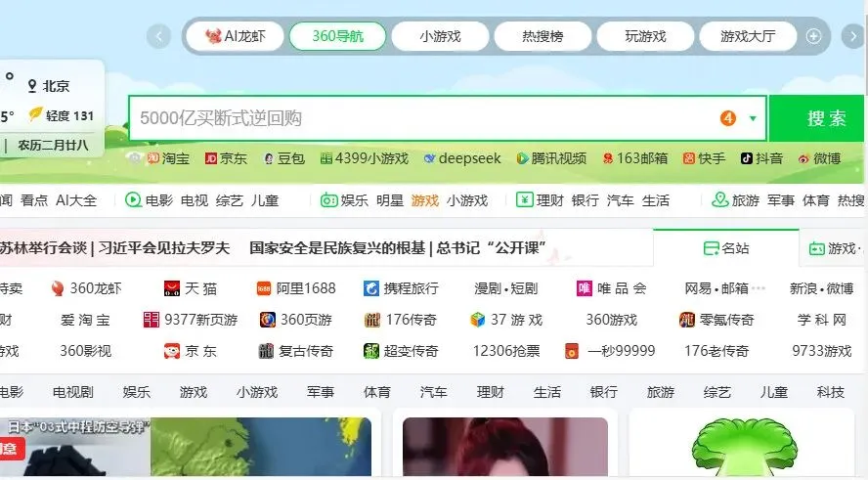Select the 电视剧 channel tab
Viewport: 868px width, 480px height.
73,392
